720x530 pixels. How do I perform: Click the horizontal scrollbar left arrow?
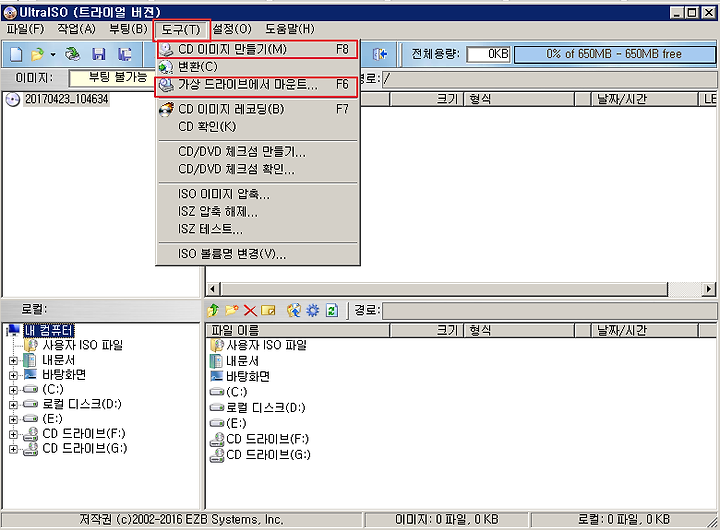(213, 289)
